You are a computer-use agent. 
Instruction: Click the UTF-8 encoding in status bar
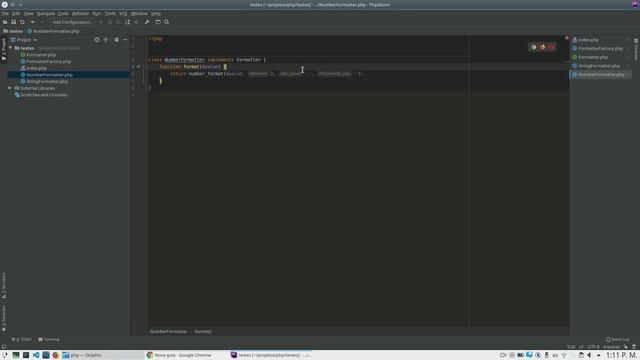pos(593,347)
